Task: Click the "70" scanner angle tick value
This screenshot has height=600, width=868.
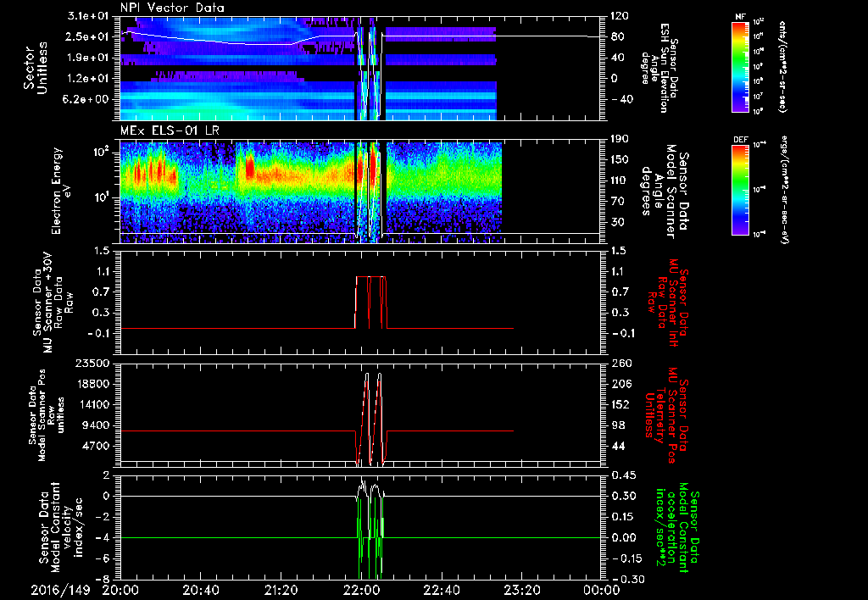Action: coord(617,202)
